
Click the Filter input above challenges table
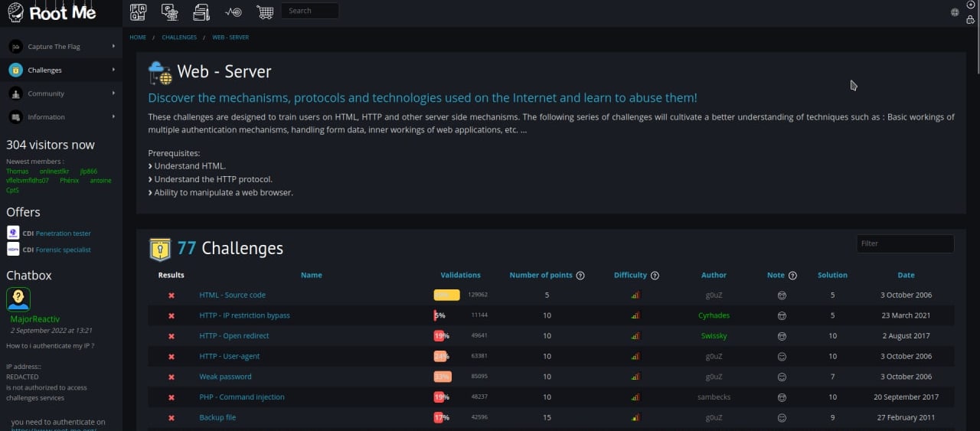pos(905,243)
